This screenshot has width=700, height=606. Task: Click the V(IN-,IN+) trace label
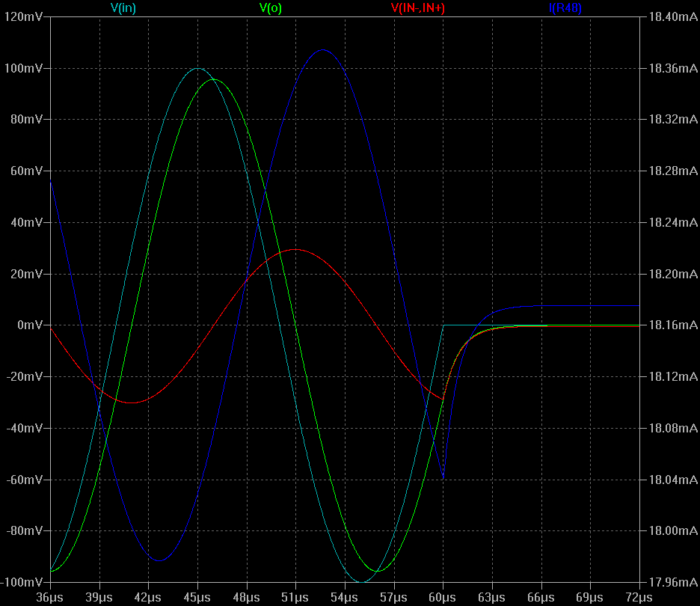tap(418, 8)
